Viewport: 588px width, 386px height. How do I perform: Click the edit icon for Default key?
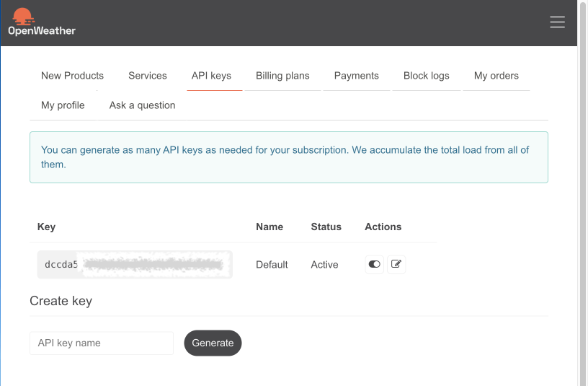point(396,265)
